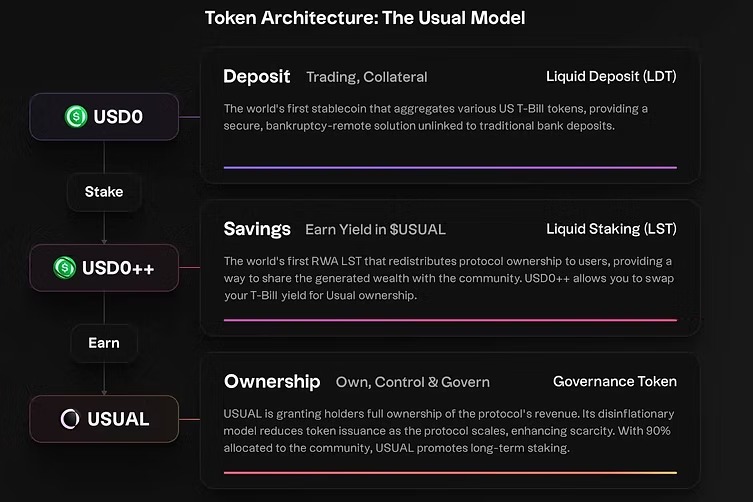Select the Earn step label

104,342
